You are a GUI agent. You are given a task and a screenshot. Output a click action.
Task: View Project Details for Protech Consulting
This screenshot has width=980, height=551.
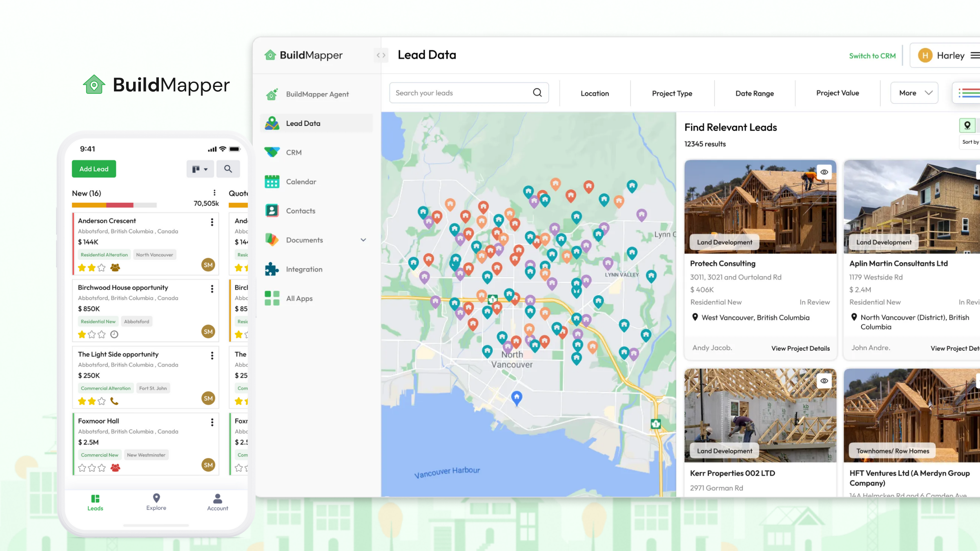click(x=800, y=348)
